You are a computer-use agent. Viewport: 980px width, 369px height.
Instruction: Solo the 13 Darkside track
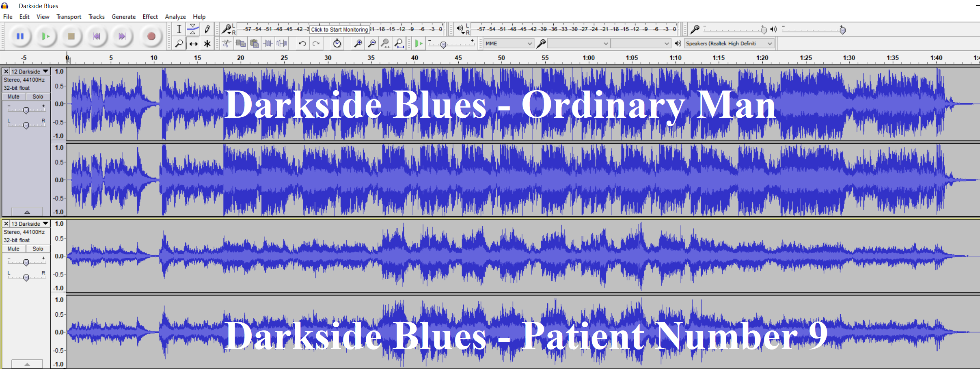(38, 249)
